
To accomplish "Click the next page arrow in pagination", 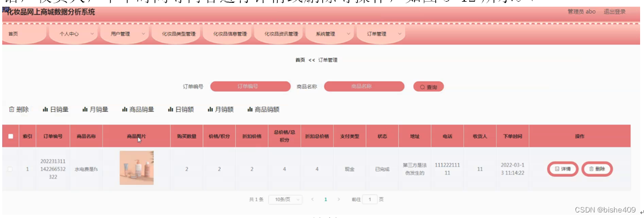I will pyautogui.click(x=338, y=200).
